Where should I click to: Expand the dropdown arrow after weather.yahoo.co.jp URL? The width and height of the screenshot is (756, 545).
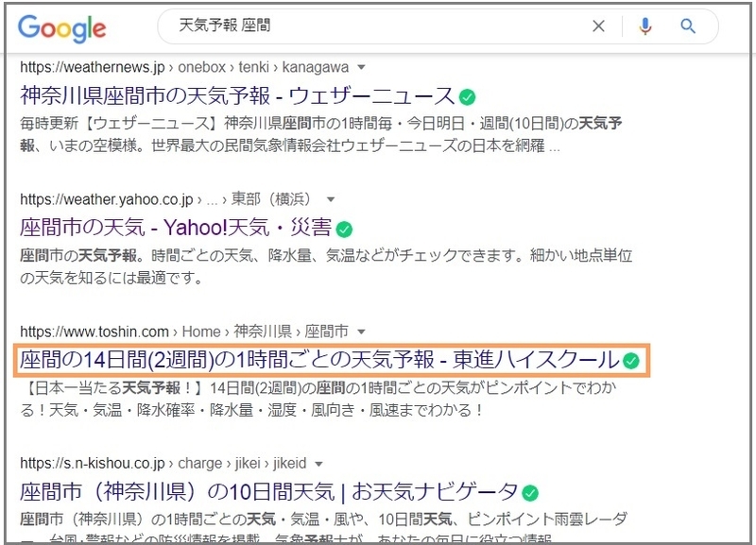(330, 199)
